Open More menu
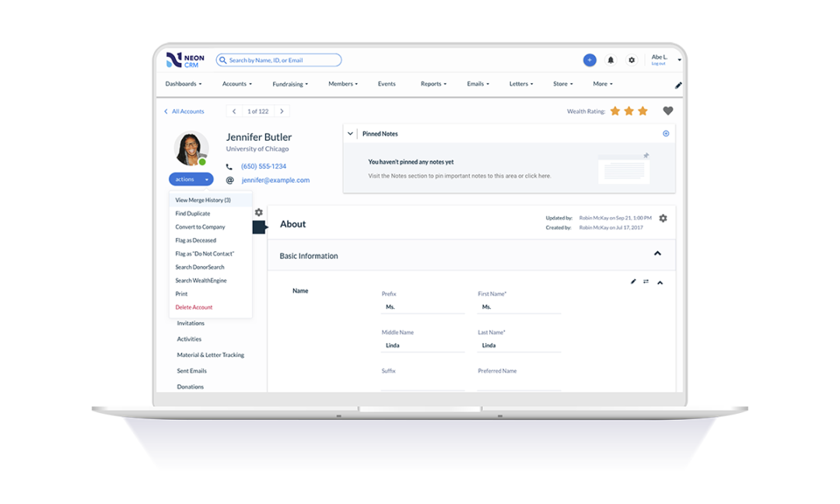 tap(603, 84)
